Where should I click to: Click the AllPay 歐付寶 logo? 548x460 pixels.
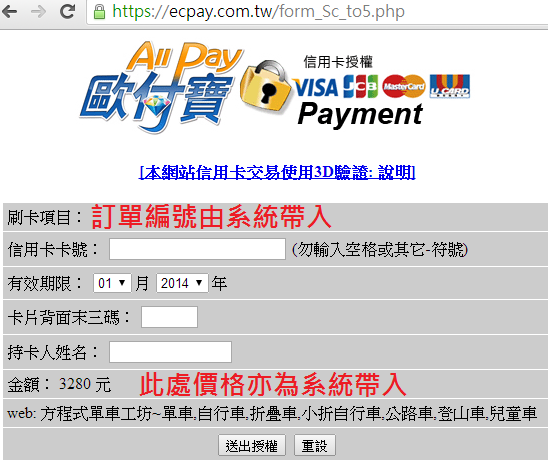(x=161, y=87)
